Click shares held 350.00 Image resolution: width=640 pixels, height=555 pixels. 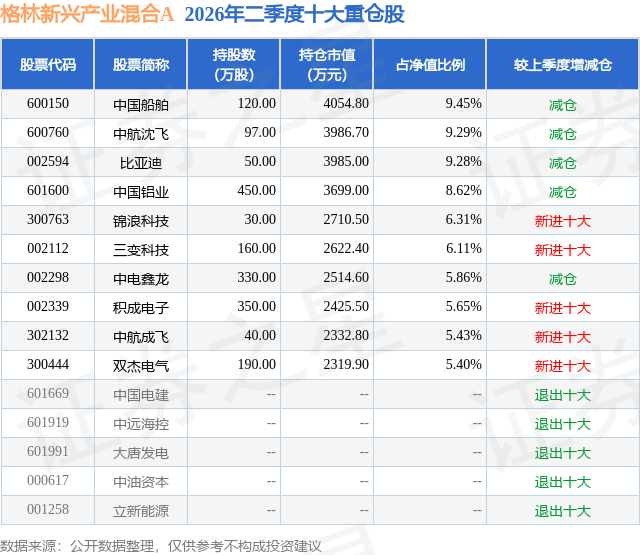click(x=257, y=306)
